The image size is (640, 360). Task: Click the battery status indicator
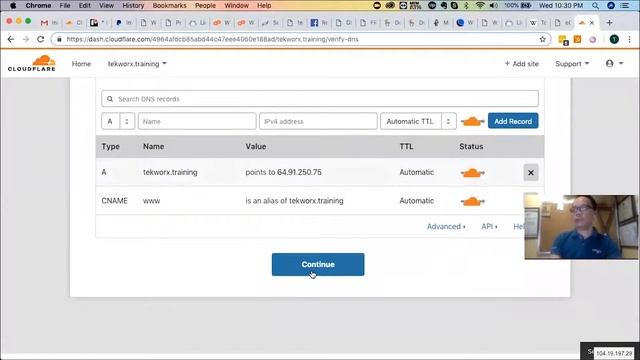(x=517, y=5)
